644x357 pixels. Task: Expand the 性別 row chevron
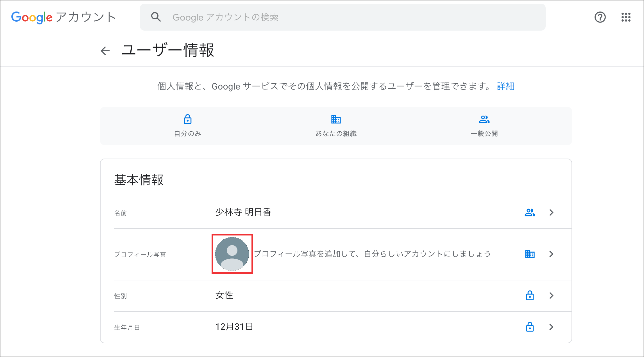pyautogui.click(x=551, y=296)
